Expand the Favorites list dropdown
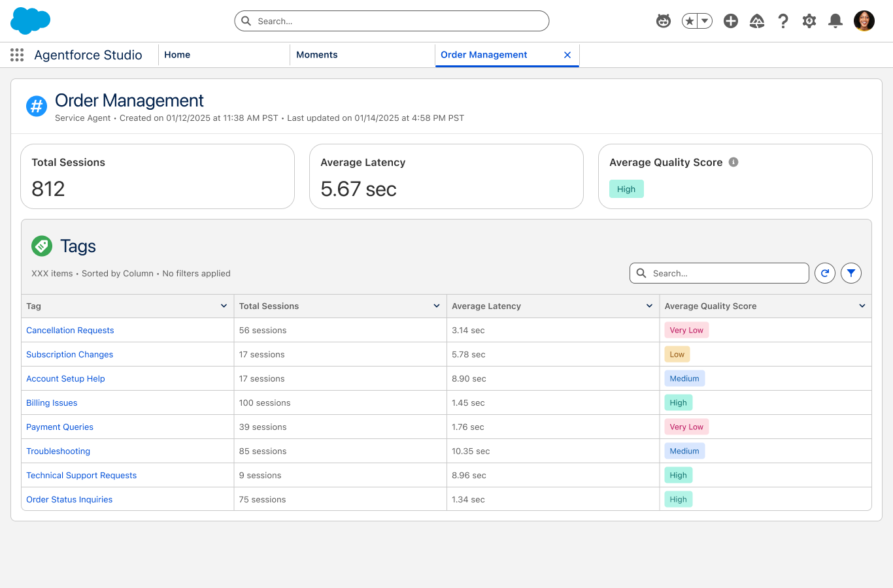The width and height of the screenshot is (893, 588). click(705, 21)
